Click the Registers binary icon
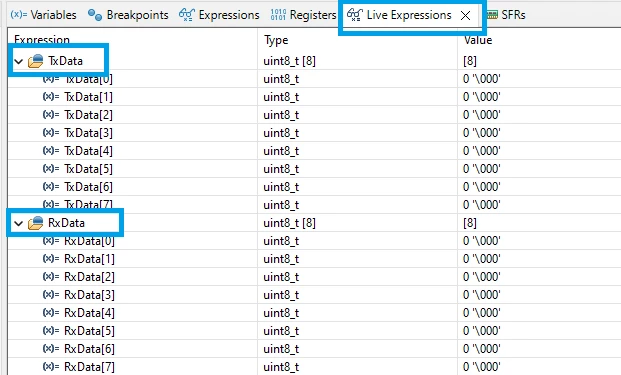Image resolution: width=621 pixels, height=375 pixels. pos(278,15)
